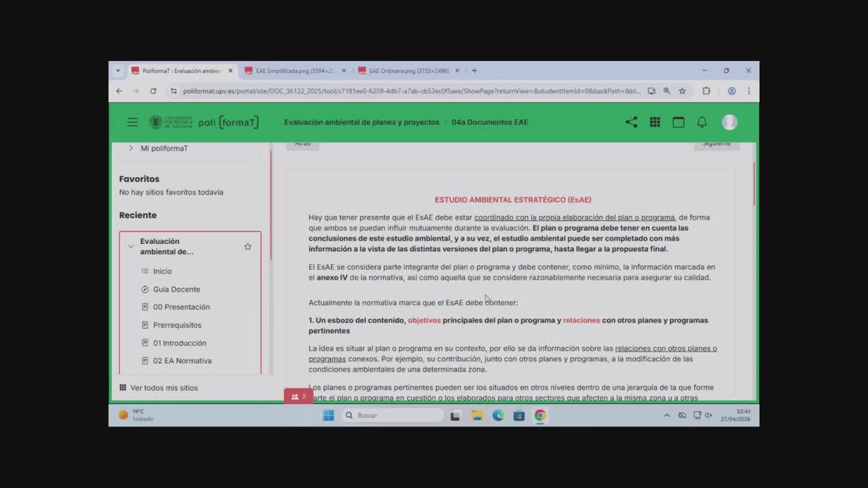Open Chrome three-dot menu
This screenshot has width=868, height=488.
[x=749, y=91]
